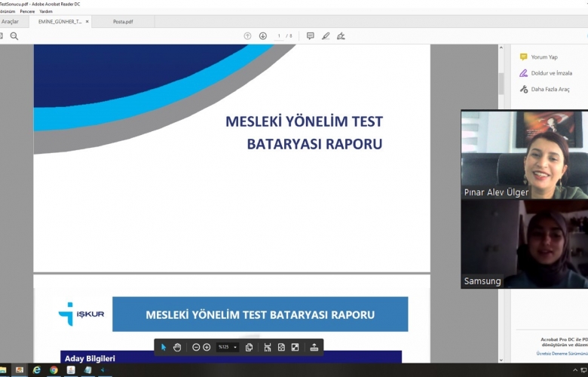Enable fit width scrolling mode
Image resolution: width=588 pixels, height=377 pixels.
268,348
